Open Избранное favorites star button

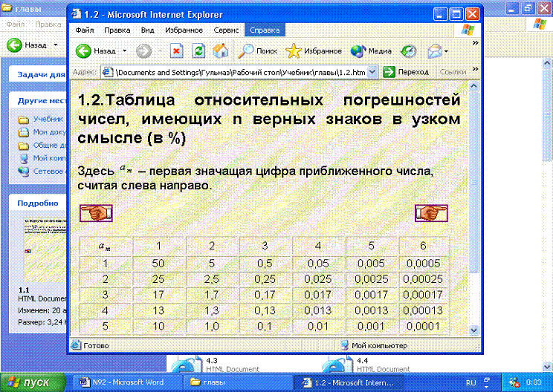pyautogui.click(x=314, y=51)
